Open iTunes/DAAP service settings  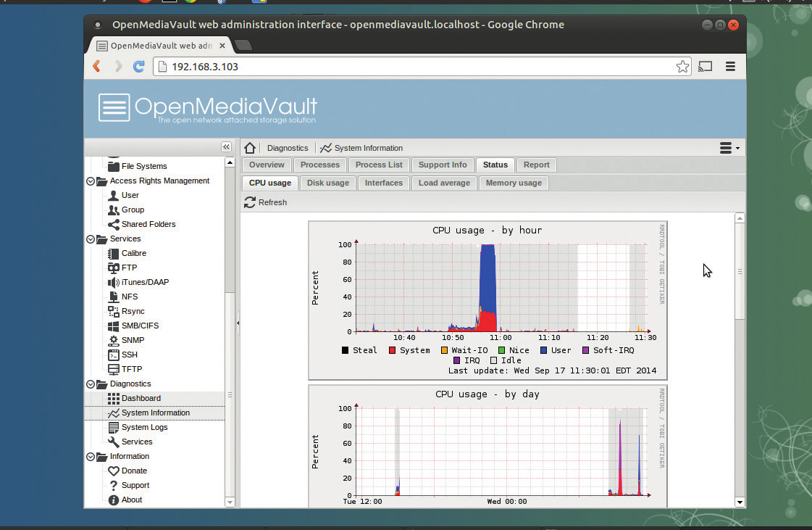pyautogui.click(x=145, y=282)
